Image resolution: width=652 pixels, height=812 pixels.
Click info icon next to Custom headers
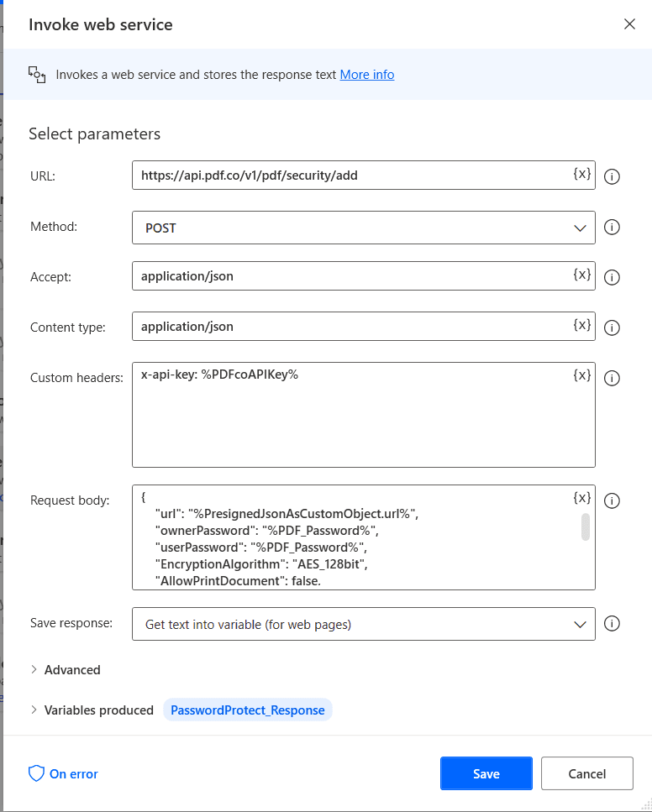point(613,378)
